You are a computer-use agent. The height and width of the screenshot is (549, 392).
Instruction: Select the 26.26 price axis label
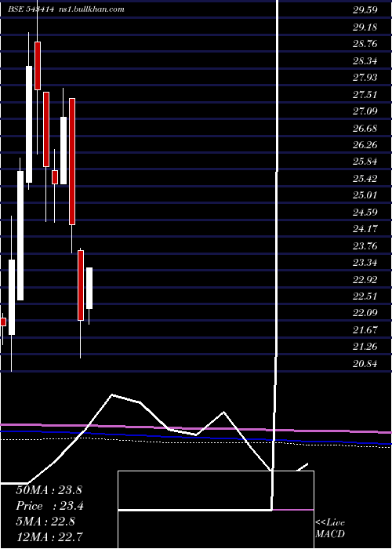point(365,145)
